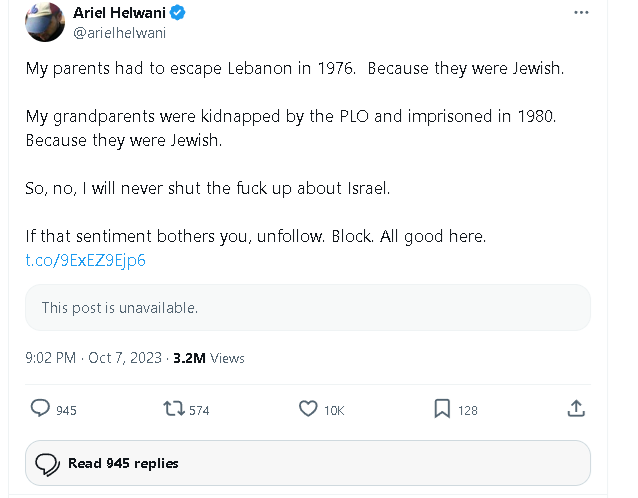Open the @arielhelwani handle link

point(120,33)
